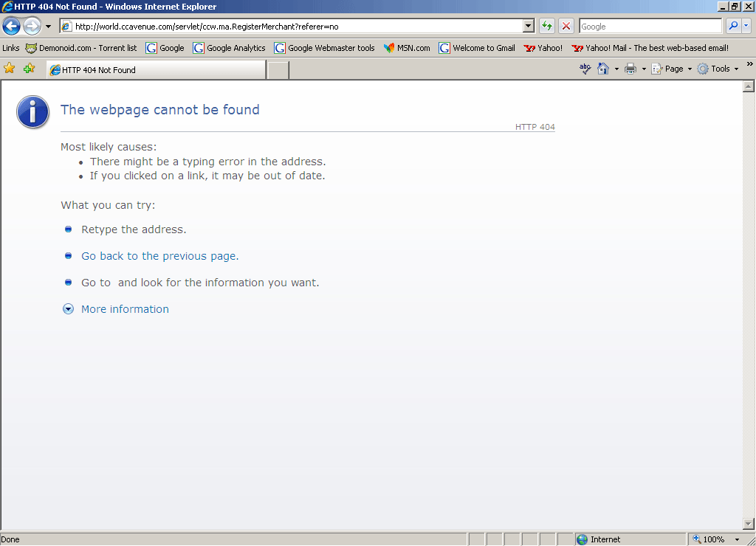Click the search magnifier icon

pos(733,27)
